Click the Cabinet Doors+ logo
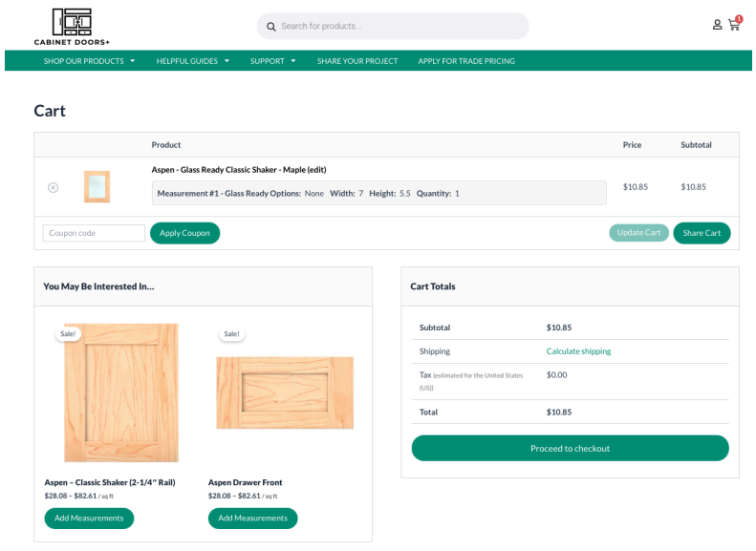 72,27
